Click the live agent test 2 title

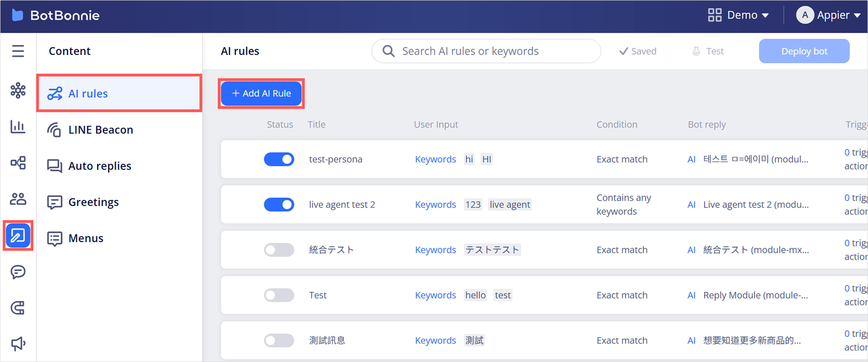click(x=342, y=204)
